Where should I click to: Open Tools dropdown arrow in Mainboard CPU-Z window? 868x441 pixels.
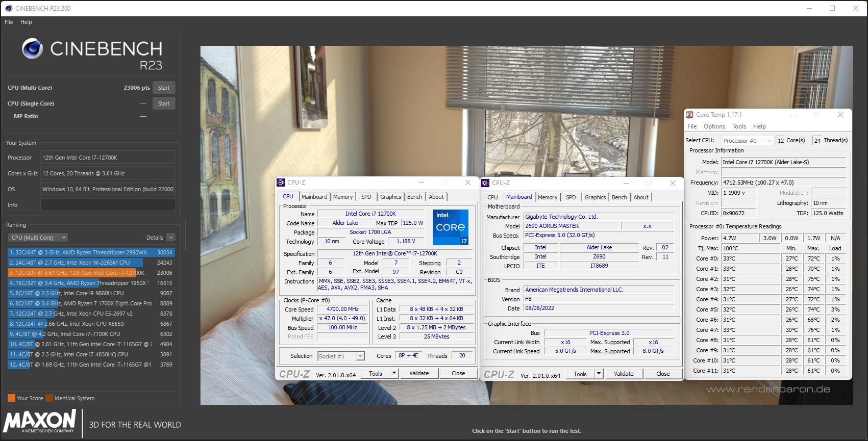pyautogui.click(x=599, y=374)
